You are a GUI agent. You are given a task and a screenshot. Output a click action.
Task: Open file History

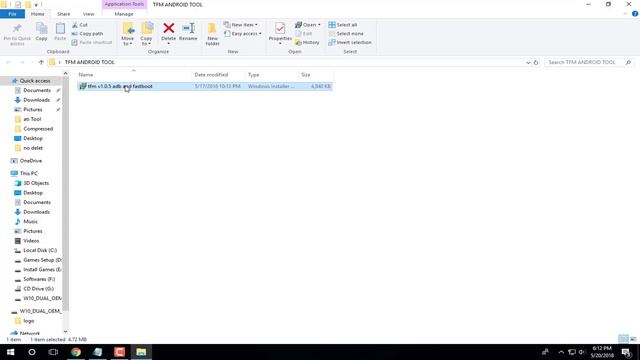(307, 42)
